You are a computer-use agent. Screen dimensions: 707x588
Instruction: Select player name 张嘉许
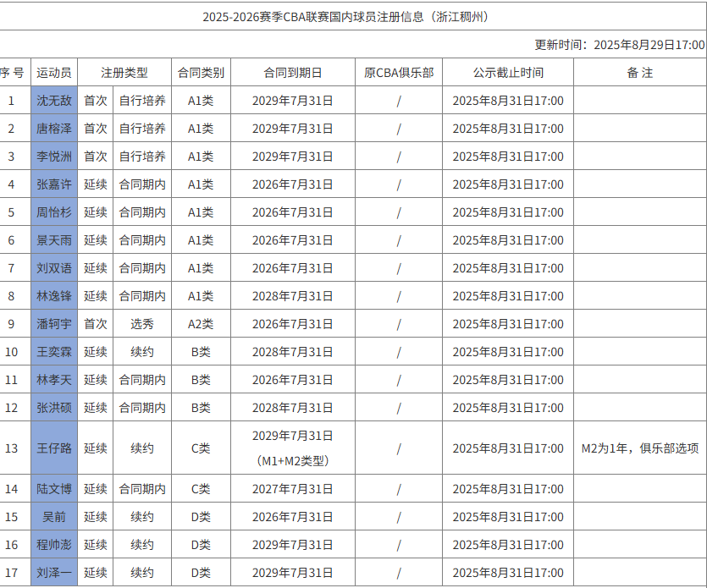(54, 184)
